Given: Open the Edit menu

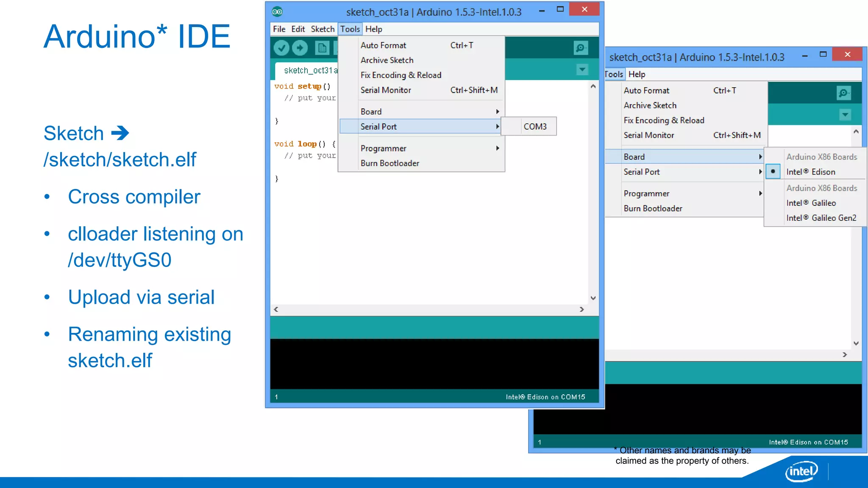Looking at the screenshot, I should click(x=298, y=29).
